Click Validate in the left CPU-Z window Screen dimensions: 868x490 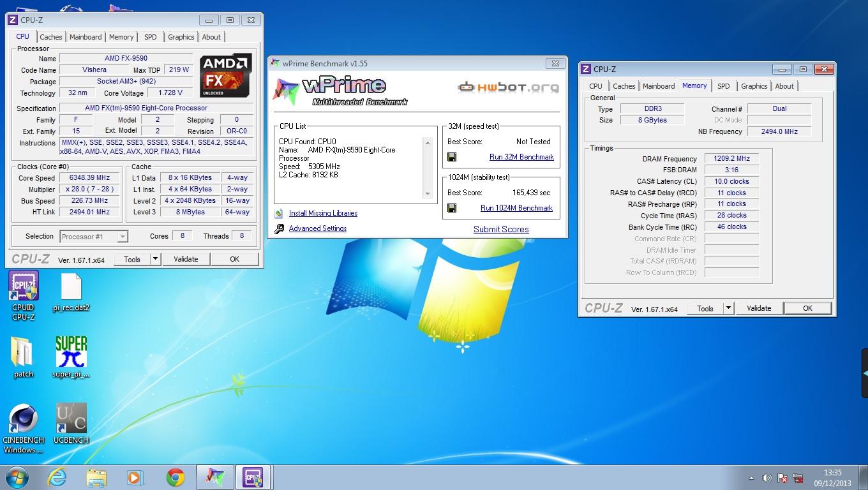185,259
